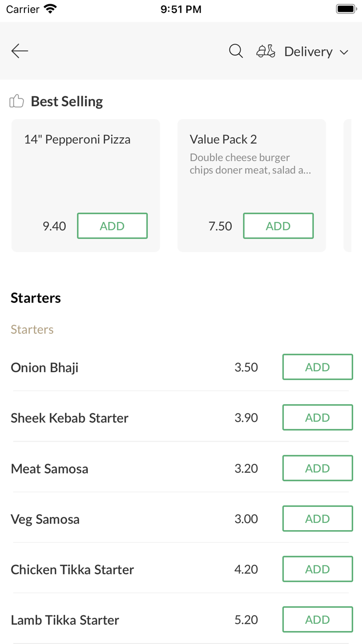Tap the Best Selling thumbs-up icon
Screen dimensions: 362x644
(17, 101)
